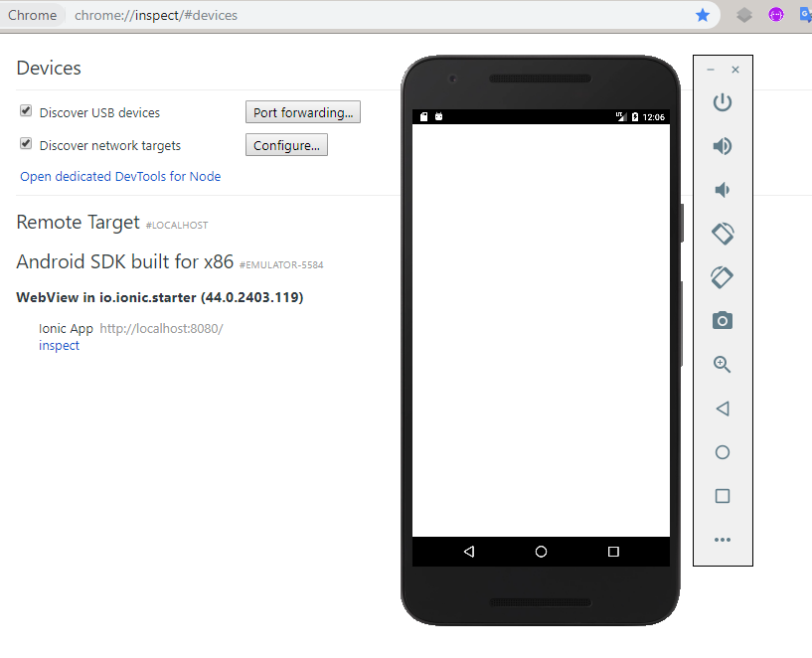The width and height of the screenshot is (812, 658).
Task: Lower emulator volume with volume down icon
Action: 722,190
